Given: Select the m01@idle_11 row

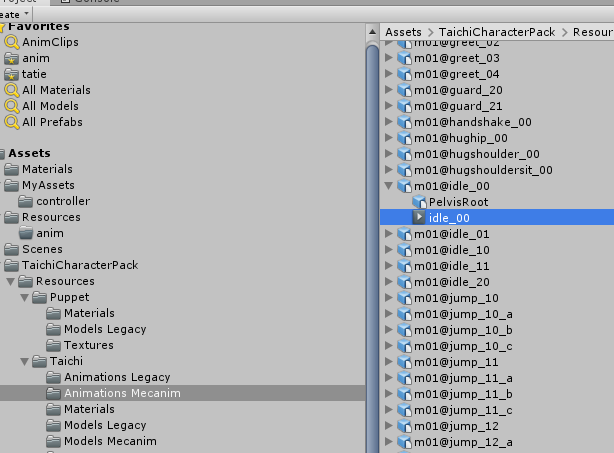Looking at the screenshot, I should [x=497, y=266].
